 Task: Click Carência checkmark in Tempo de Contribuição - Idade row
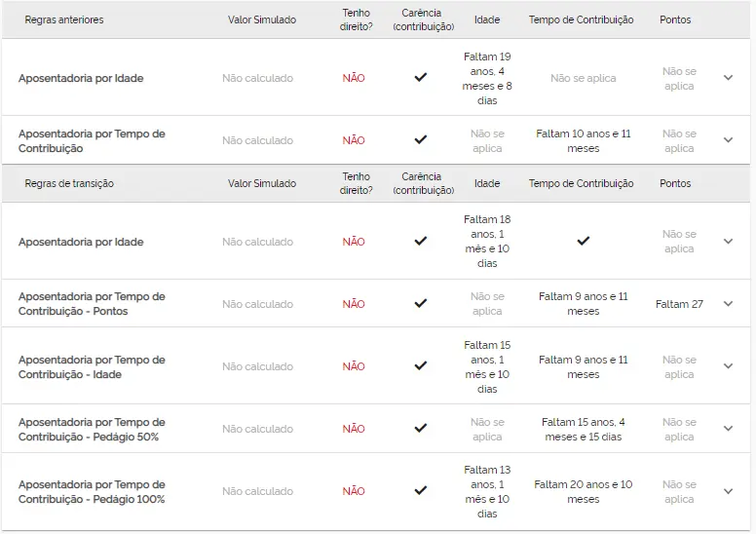pos(421,365)
